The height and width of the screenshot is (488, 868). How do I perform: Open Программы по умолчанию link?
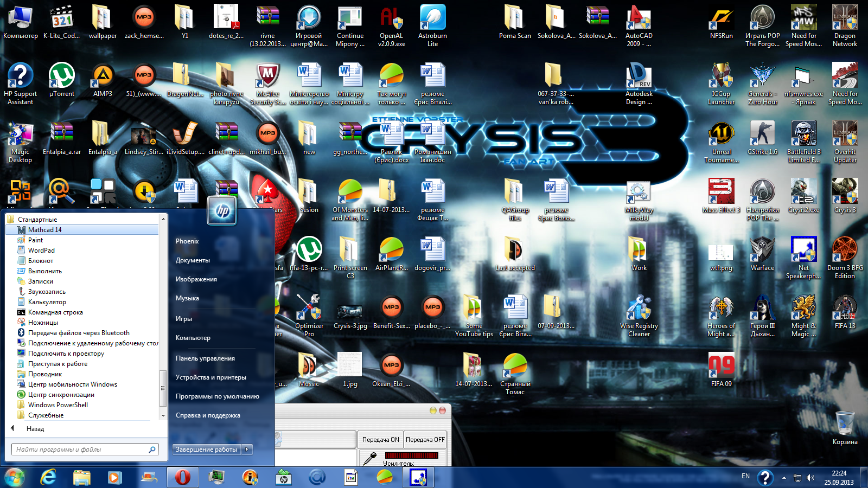tap(217, 396)
